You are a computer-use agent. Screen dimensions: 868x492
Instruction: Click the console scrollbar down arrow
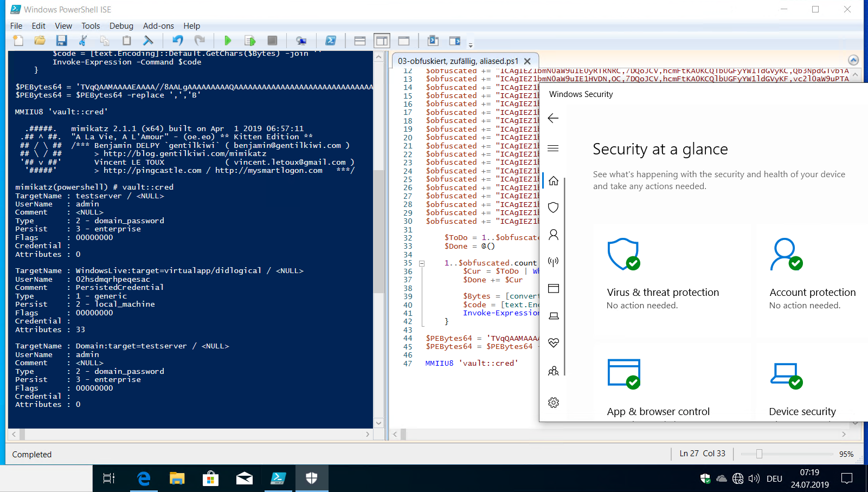[x=378, y=423]
